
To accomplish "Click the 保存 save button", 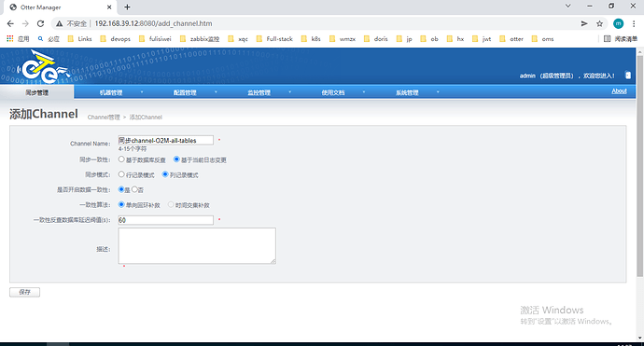I will [24, 292].
